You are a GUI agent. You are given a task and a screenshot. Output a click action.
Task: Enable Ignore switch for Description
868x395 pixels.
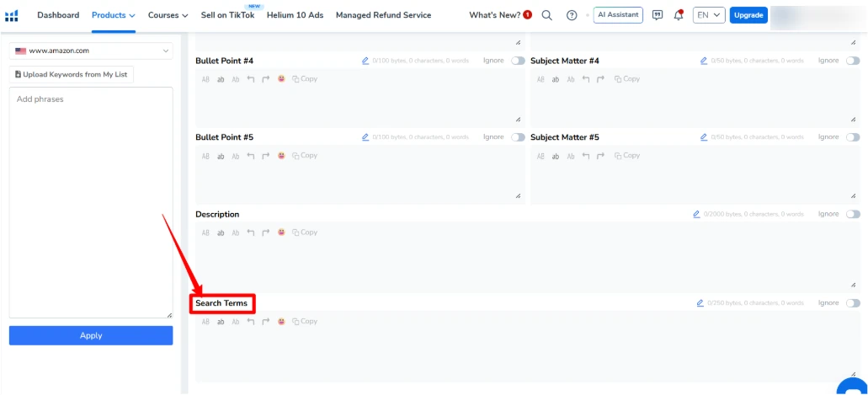pyautogui.click(x=853, y=214)
